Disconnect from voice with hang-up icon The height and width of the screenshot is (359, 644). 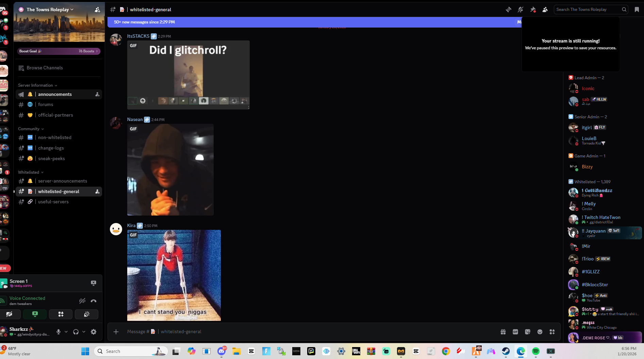(x=94, y=301)
